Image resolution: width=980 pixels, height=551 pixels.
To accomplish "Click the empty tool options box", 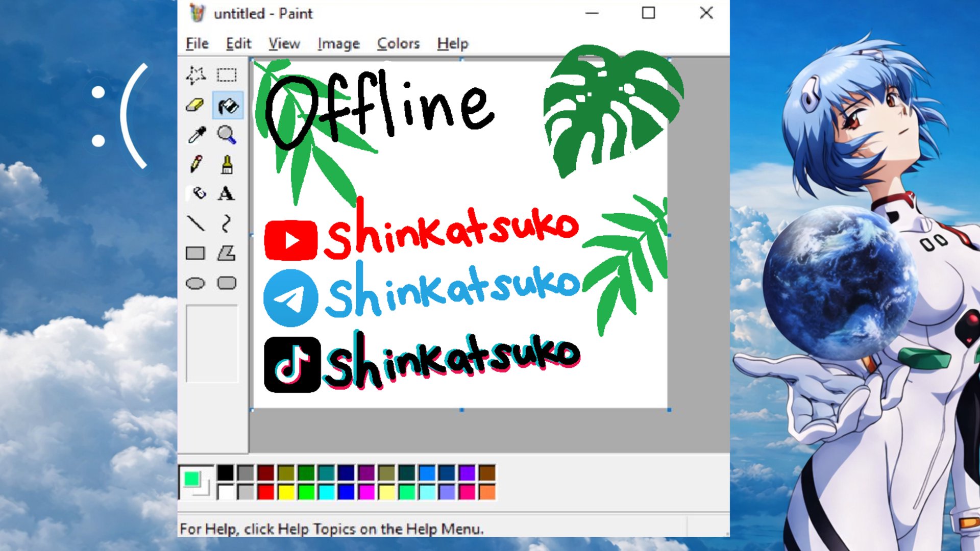I will point(212,343).
